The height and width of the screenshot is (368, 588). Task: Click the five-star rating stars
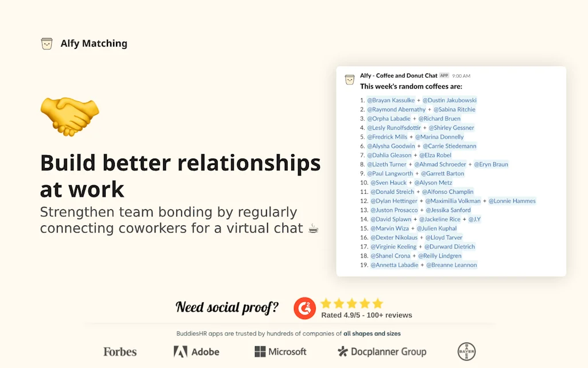(x=351, y=303)
